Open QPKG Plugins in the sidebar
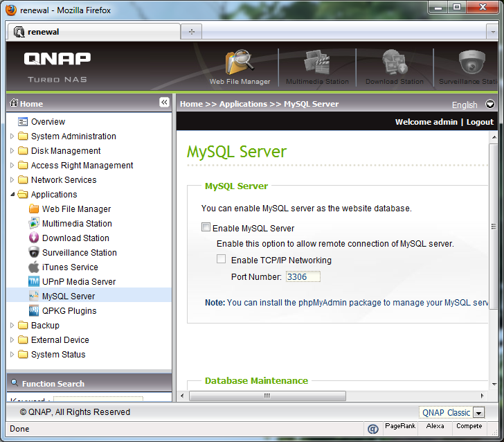The width and height of the screenshot is (504, 442). pos(69,311)
